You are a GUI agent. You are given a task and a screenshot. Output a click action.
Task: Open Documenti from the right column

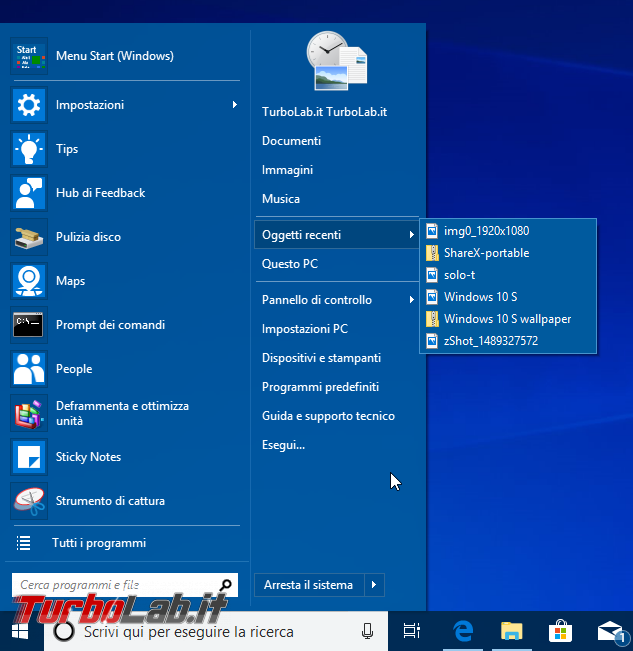(x=291, y=141)
